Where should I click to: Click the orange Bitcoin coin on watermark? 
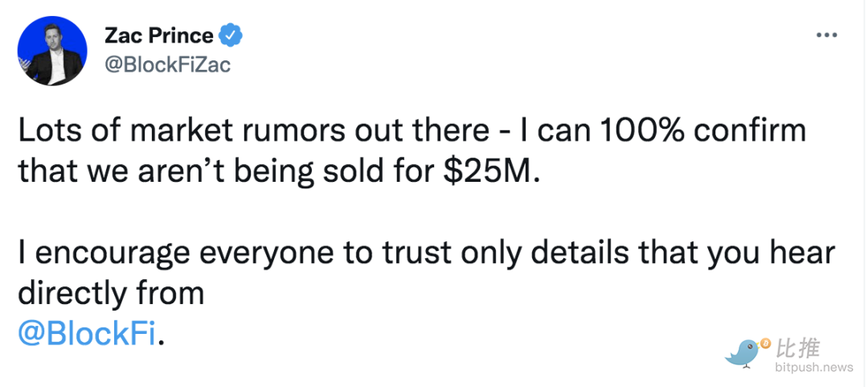pos(766,344)
